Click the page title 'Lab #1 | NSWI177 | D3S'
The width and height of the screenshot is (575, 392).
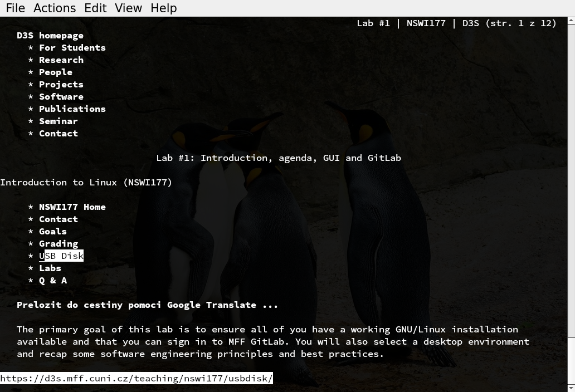point(418,23)
